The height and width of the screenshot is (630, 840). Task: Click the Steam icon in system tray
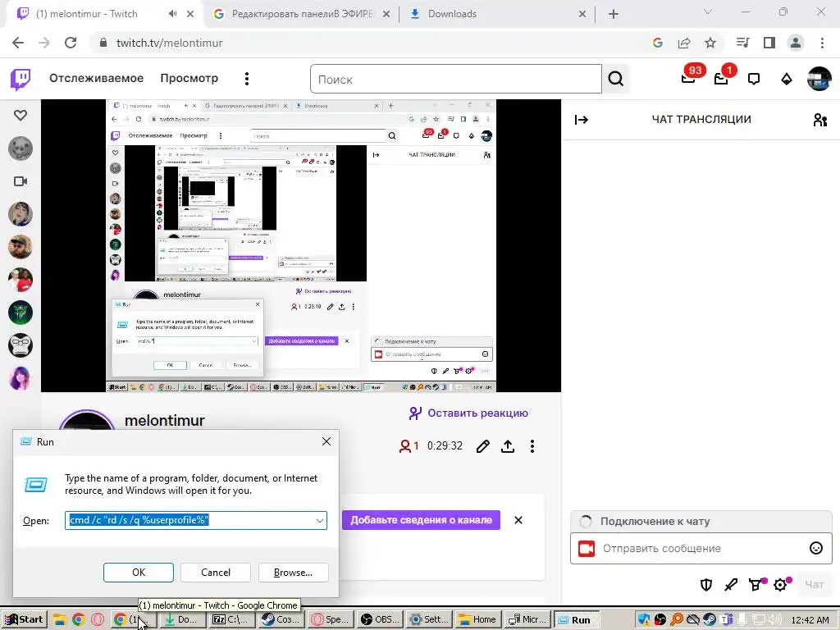pyautogui.click(x=710, y=620)
